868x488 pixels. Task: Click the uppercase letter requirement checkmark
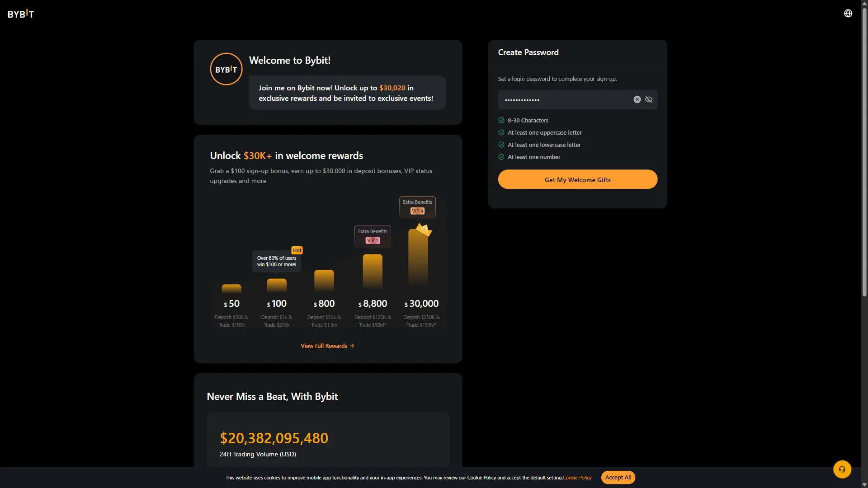click(x=501, y=132)
